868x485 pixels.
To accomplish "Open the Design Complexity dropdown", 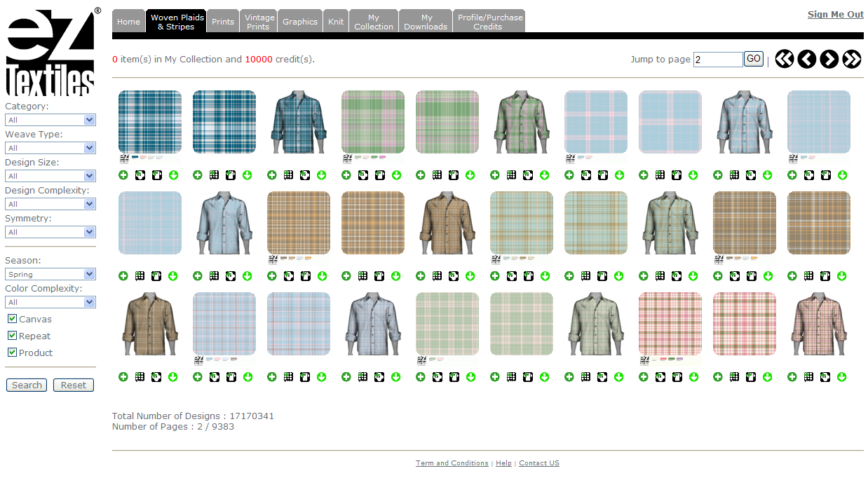I will (x=50, y=204).
